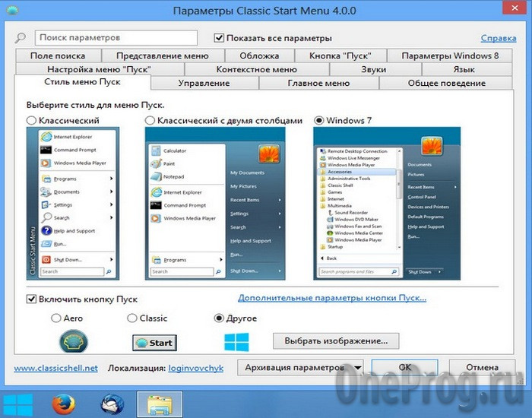Disable the 'Включить кнопку Пуск' checkbox

coord(31,299)
